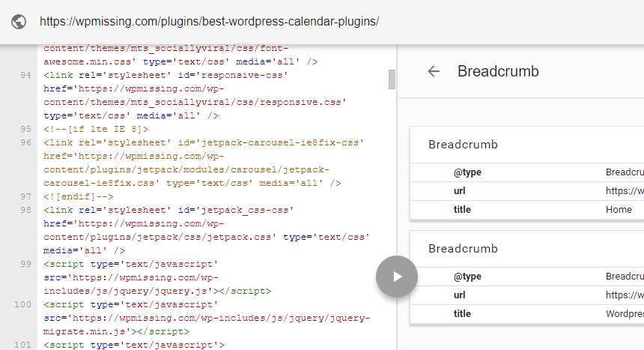The width and height of the screenshot is (644, 350).
Task: Open the first Breadcrumb card header
Action: 527,145
